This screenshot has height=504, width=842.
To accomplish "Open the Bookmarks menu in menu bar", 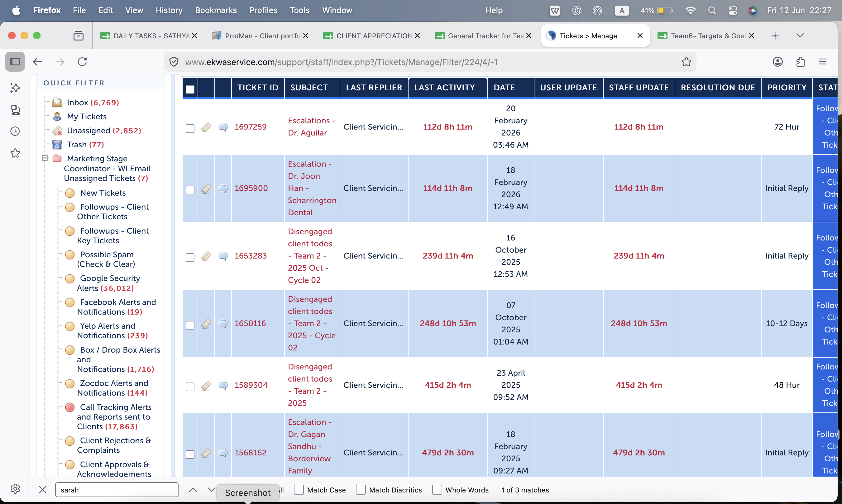I will pyautogui.click(x=216, y=10).
